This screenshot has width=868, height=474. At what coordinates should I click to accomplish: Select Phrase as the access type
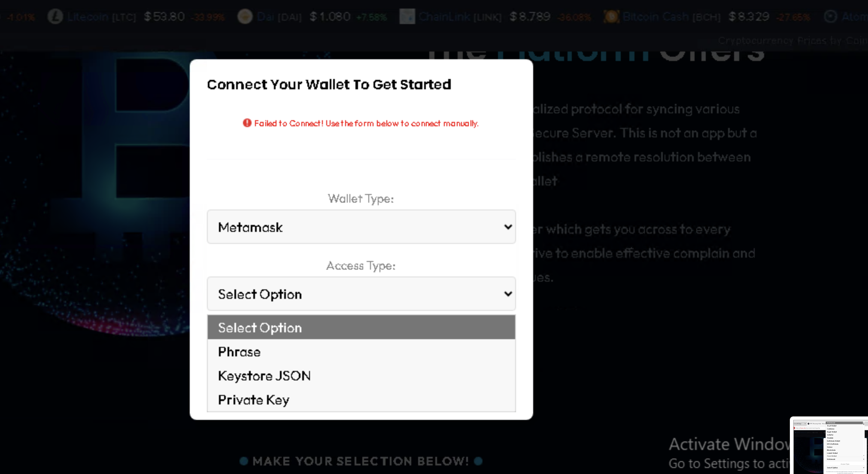tap(239, 352)
